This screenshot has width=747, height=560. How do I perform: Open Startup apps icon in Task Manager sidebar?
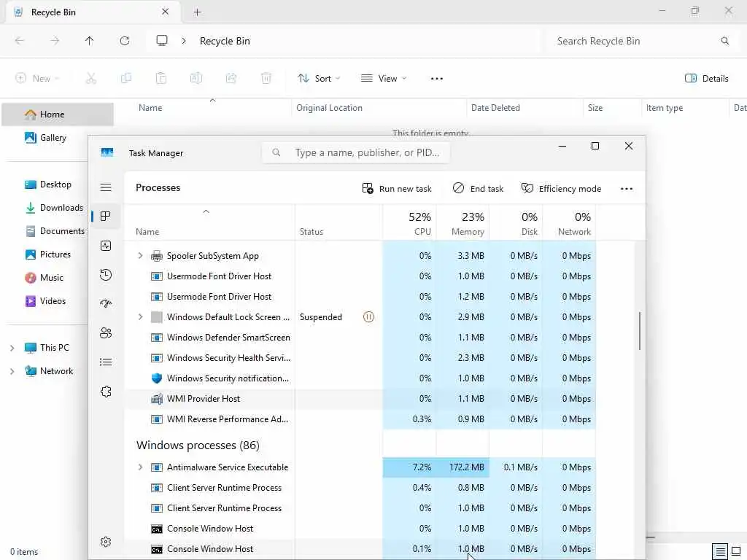[x=106, y=304]
